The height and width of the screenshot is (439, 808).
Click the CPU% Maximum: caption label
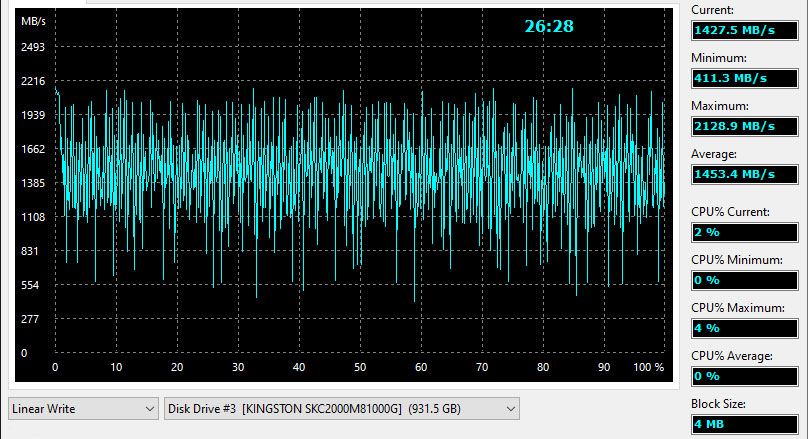738,308
